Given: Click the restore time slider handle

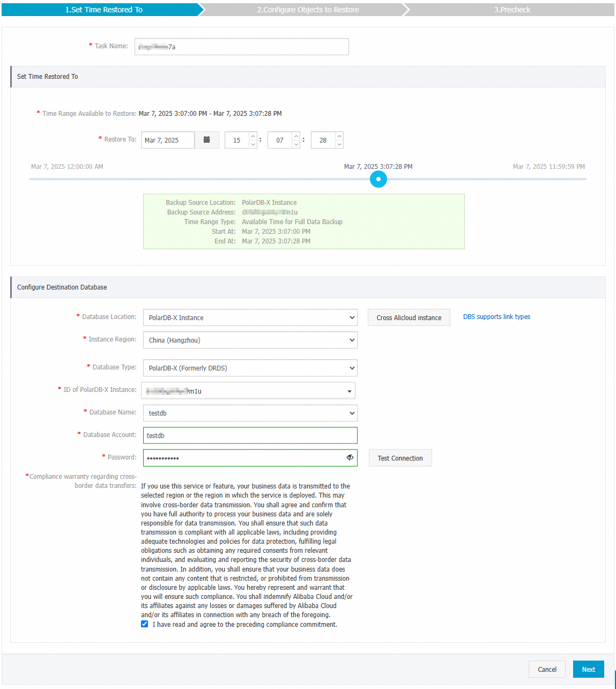Looking at the screenshot, I should 378,179.
